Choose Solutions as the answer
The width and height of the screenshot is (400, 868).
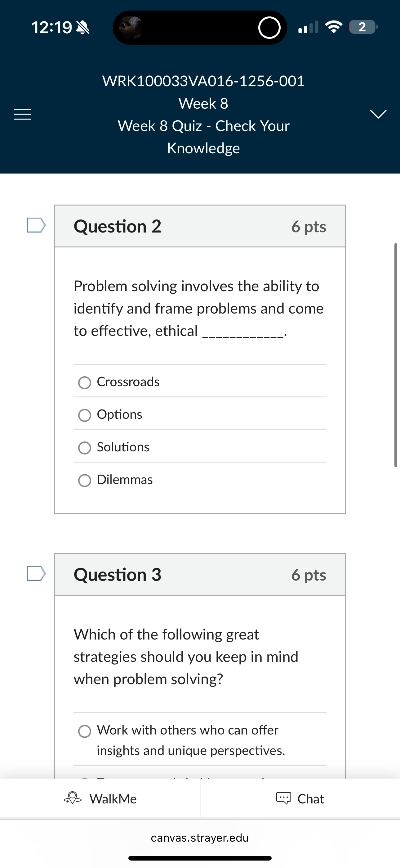(x=85, y=448)
